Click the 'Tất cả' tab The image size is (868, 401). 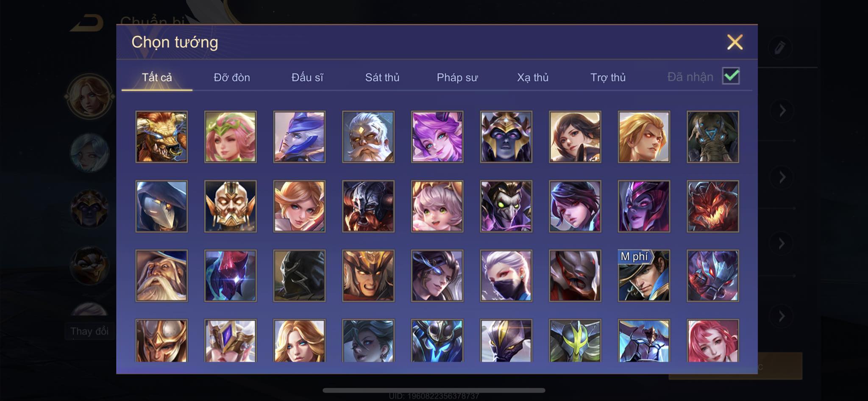point(157,77)
